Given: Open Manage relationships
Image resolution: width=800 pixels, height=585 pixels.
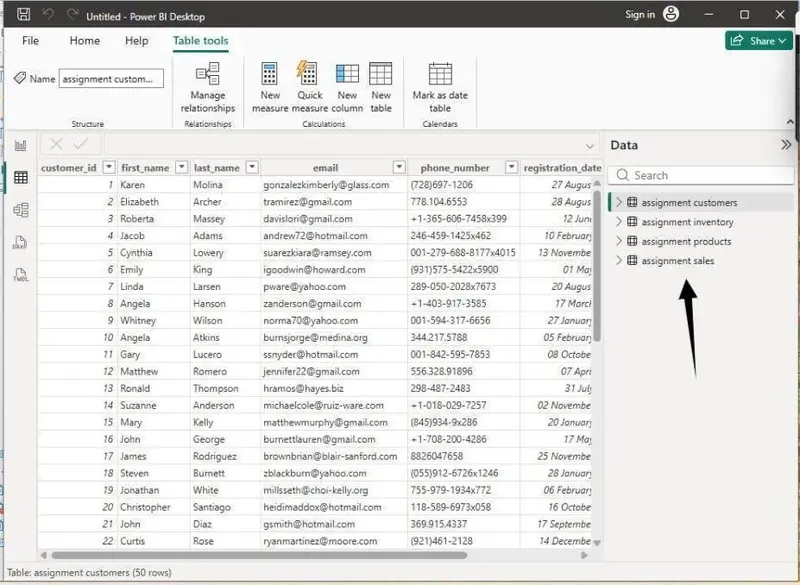Looking at the screenshot, I should tap(208, 88).
